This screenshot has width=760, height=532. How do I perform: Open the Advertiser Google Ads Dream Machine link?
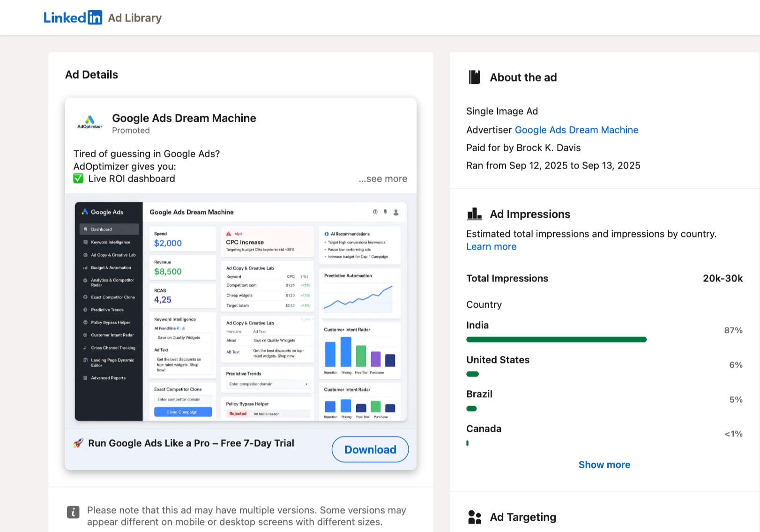[576, 130]
